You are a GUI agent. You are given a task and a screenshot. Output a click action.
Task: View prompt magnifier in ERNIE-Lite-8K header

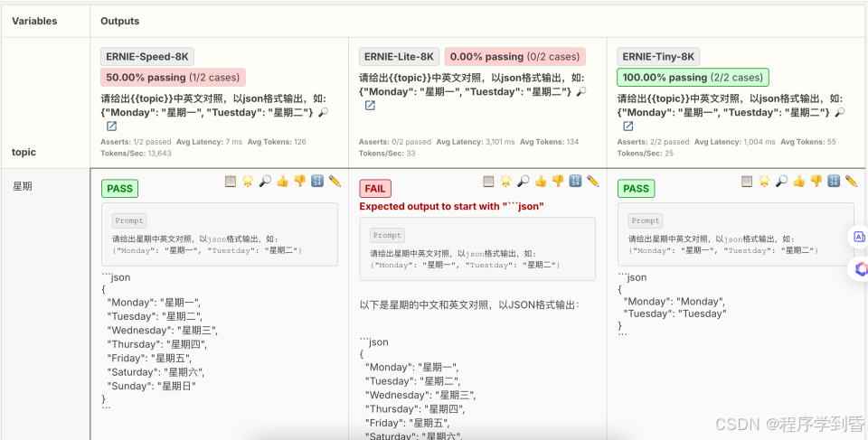[581, 92]
